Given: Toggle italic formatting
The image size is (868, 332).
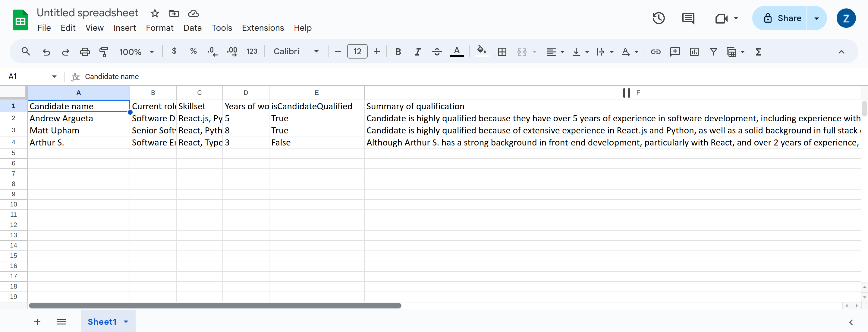Looking at the screenshot, I should (417, 52).
